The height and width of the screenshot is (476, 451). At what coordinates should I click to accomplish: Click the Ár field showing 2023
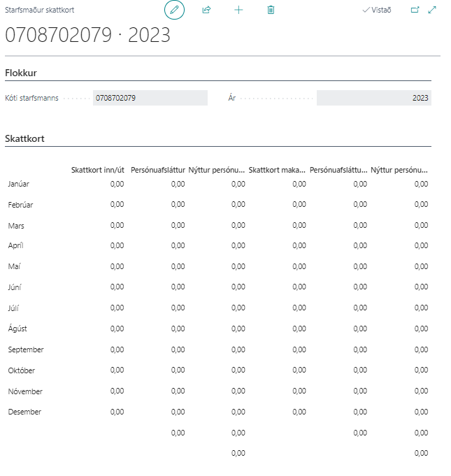click(x=373, y=99)
